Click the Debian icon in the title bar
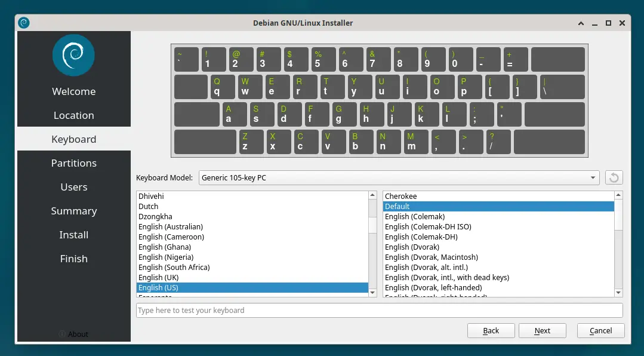Image resolution: width=644 pixels, height=356 pixels. tap(24, 23)
